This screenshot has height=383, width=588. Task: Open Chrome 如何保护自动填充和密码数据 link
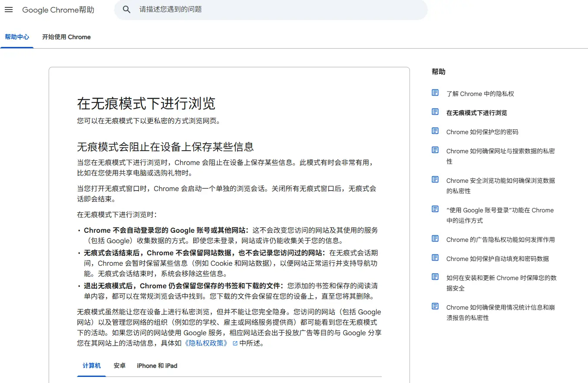[498, 259]
